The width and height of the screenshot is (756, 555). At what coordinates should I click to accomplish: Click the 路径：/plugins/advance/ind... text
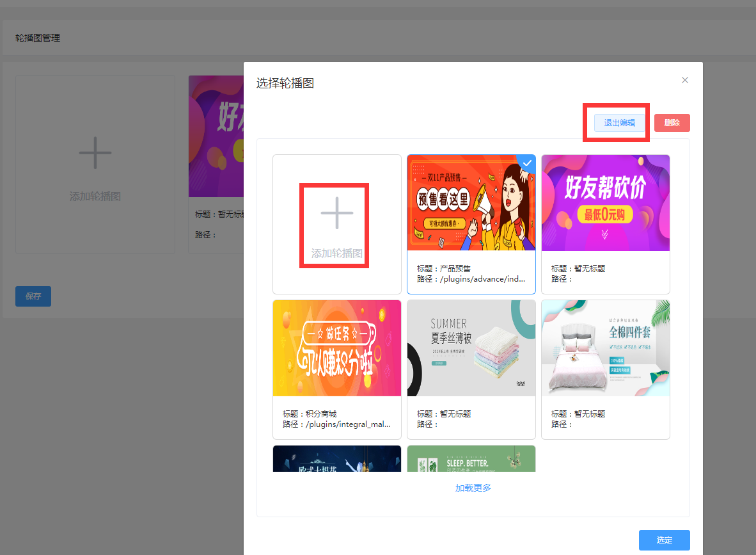point(471,279)
